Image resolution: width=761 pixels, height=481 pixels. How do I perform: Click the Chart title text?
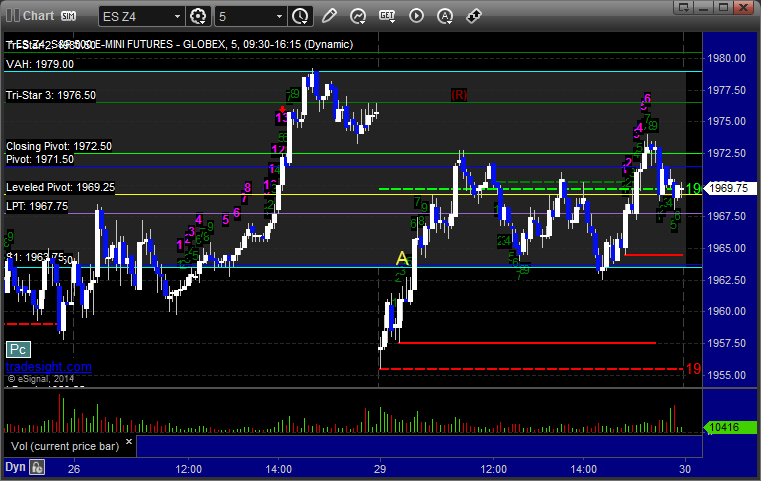39,16
